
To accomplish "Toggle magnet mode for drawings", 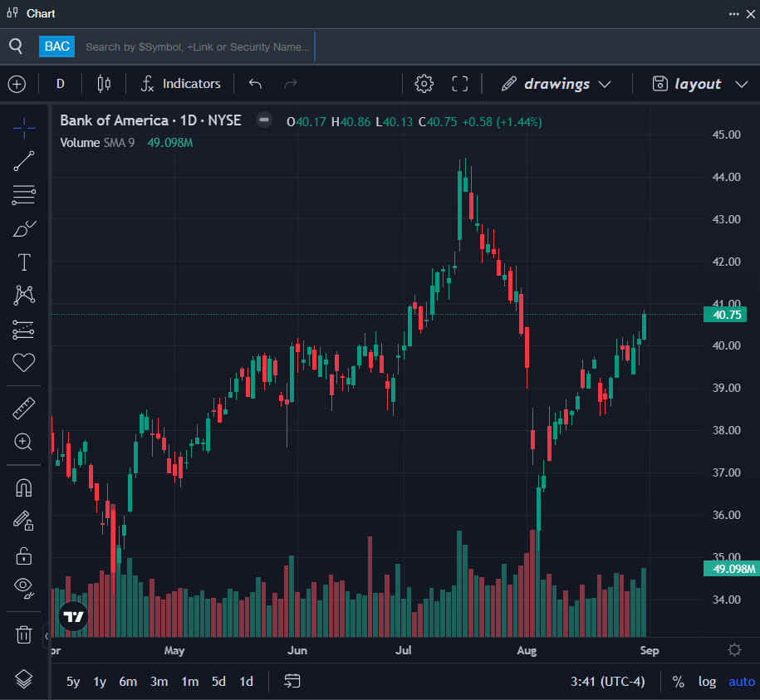I will pyautogui.click(x=24, y=487).
